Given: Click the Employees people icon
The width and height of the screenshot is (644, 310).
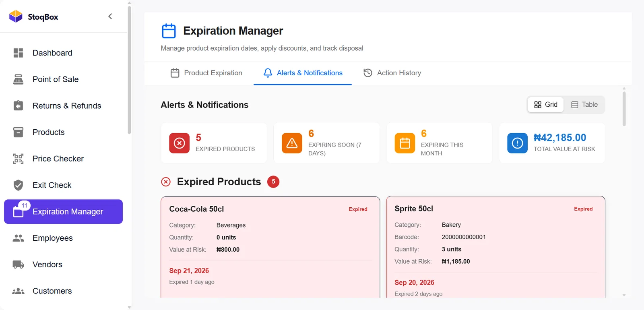Looking at the screenshot, I should (x=18, y=238).
